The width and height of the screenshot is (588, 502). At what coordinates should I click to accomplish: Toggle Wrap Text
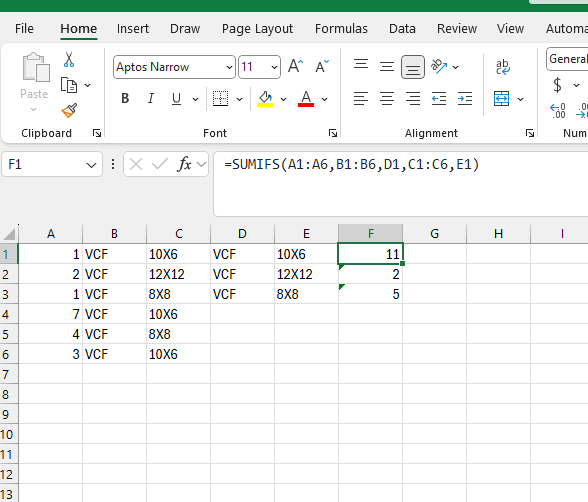click(x=502, y=67)
